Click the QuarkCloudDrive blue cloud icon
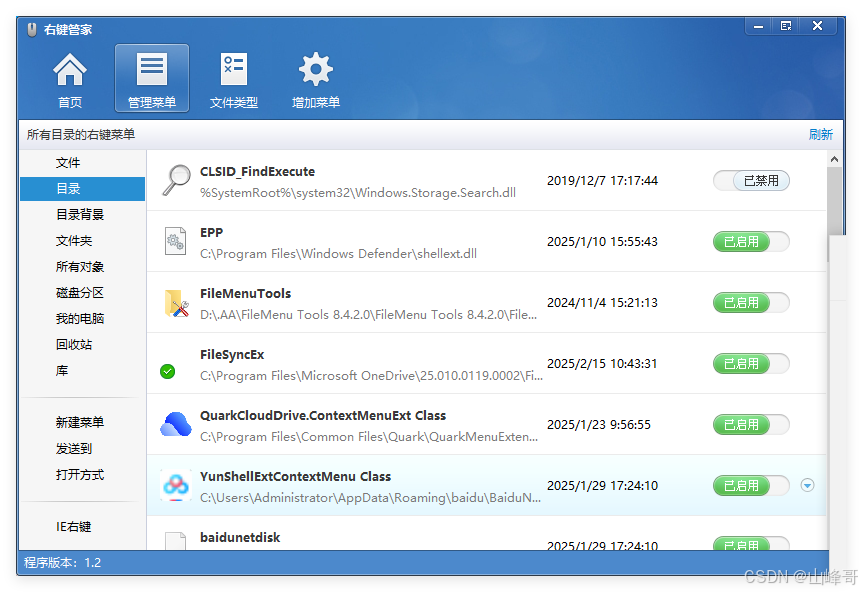 (176, 424)
